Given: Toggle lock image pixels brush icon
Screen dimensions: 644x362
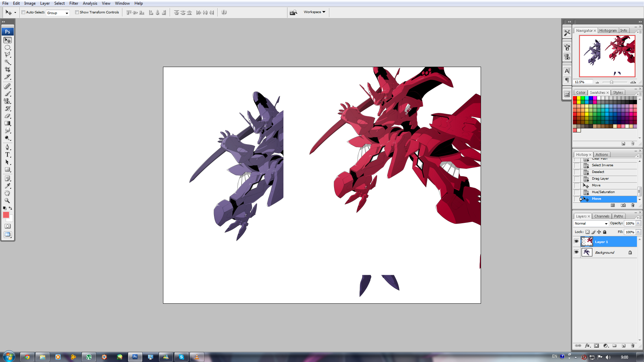Looking at the screenshot, I should (x=593, y=232).
